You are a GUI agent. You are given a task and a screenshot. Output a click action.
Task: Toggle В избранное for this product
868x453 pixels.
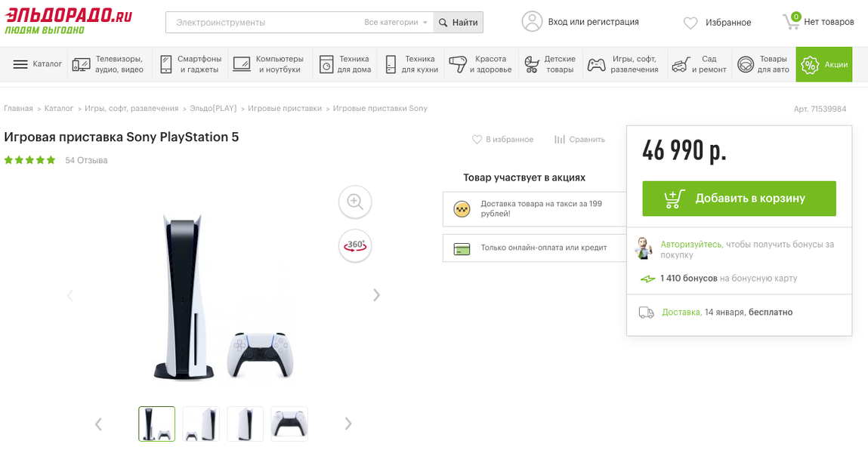(x=502, y=140)
